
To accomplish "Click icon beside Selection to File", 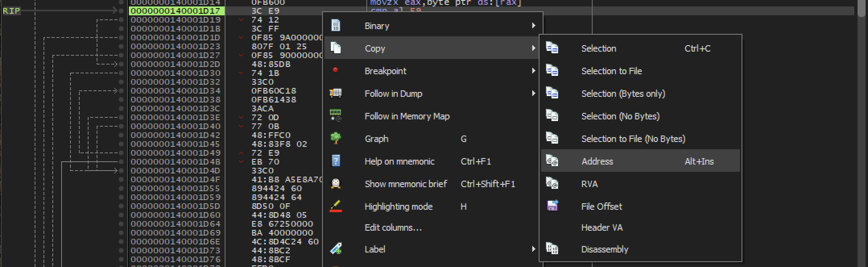I will pyautogui.click(x=552, y=71).
